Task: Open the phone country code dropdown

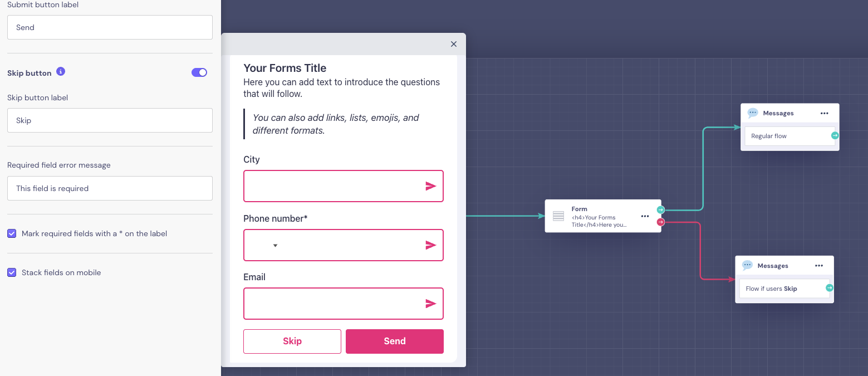Action: click(x=274, y=245)
